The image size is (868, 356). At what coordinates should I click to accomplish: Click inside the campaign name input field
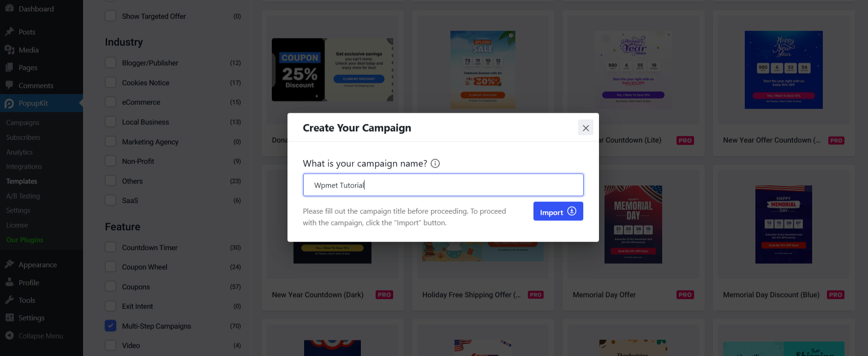coord(443,185)
